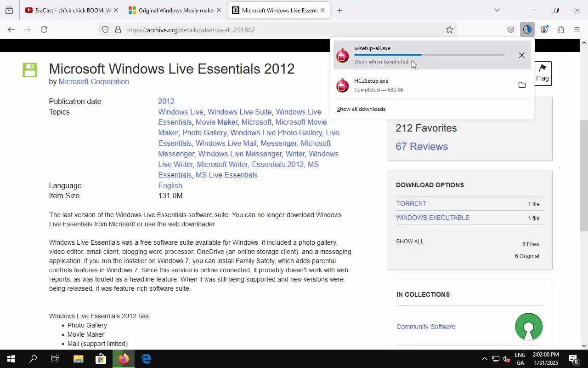Open Windows Start menu
The height and width of the screenshot is (368, 588).
pos(11,359)
